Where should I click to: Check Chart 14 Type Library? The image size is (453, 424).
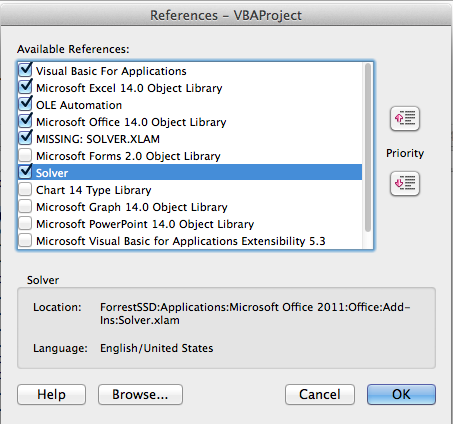25,190
